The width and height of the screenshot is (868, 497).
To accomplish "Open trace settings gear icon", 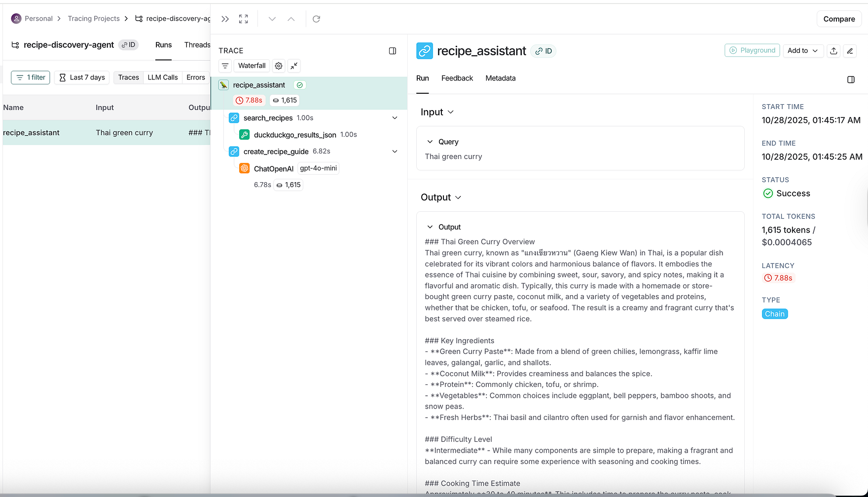I will pos(279,66).
